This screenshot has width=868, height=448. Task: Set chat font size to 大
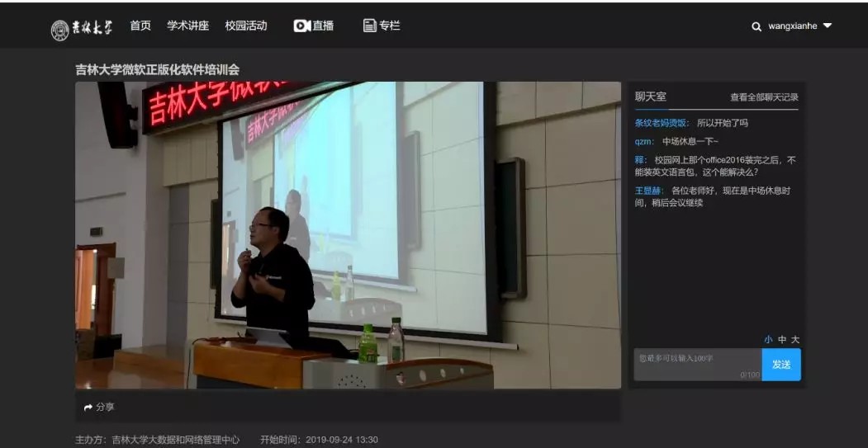pos(795,339)
